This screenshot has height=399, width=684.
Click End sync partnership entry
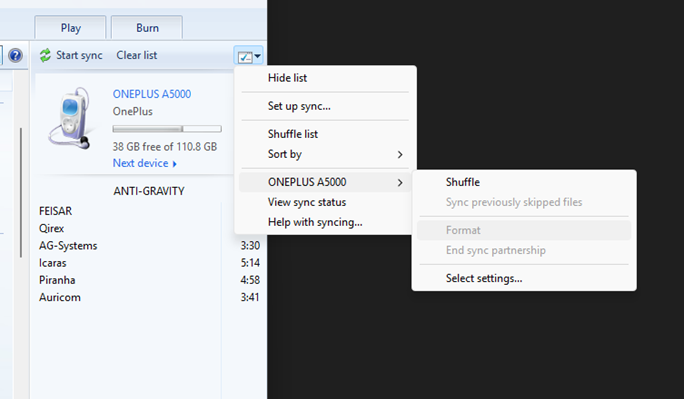[524, 250]
